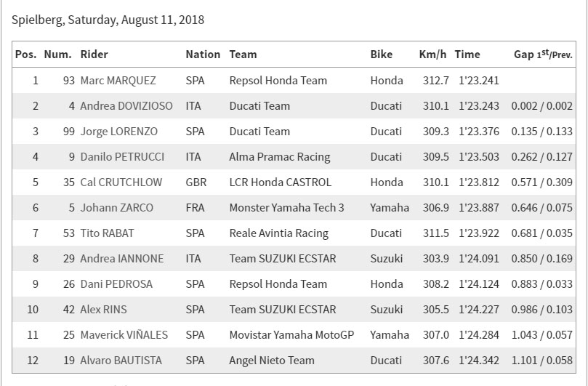Click the Time column header
The height and width of the screenshot is (386, 588).
coord(467,55)
